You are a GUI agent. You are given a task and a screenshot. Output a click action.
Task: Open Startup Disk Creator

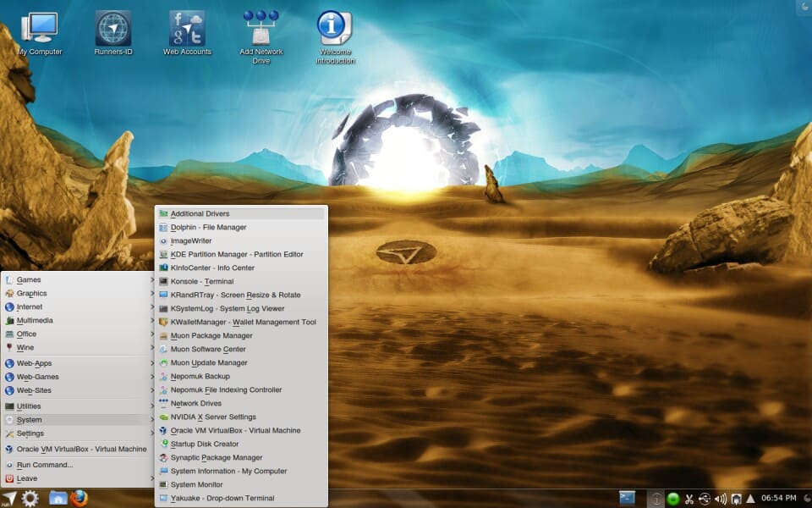click(241, 444)
